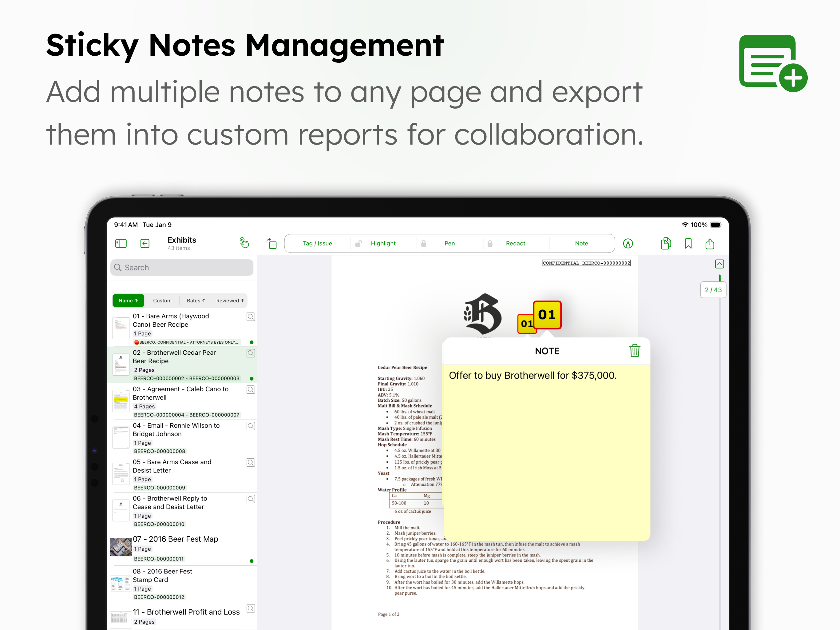Screen dimensions: 840x630
Task: Click the page scroll indicator 2 / 43
Action: (713, 290)
